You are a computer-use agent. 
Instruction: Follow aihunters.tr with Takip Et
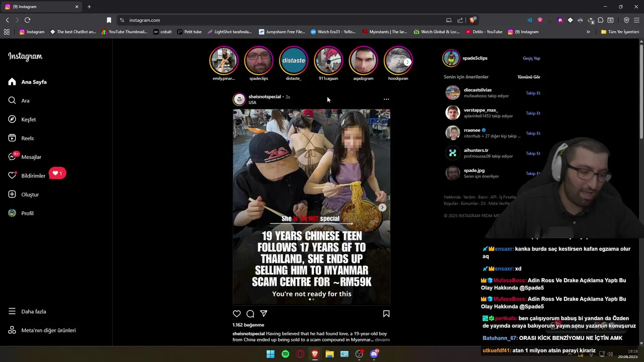[533, 153]
